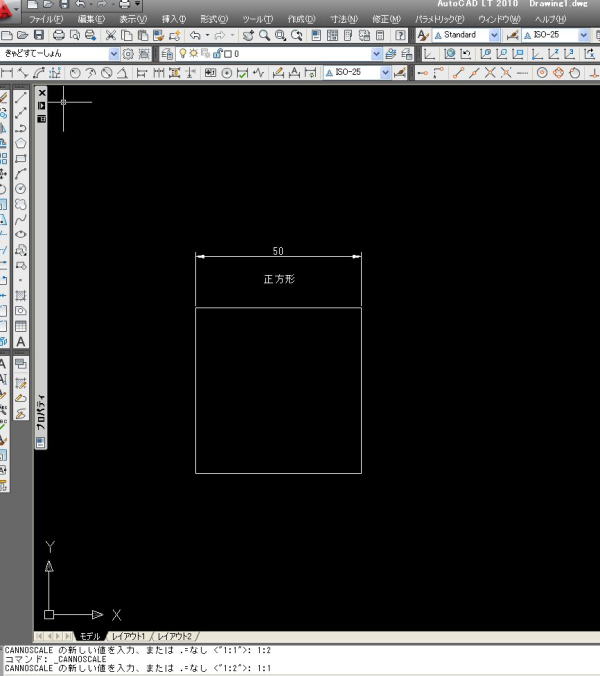Open the application menu red A button

point(8,12)
